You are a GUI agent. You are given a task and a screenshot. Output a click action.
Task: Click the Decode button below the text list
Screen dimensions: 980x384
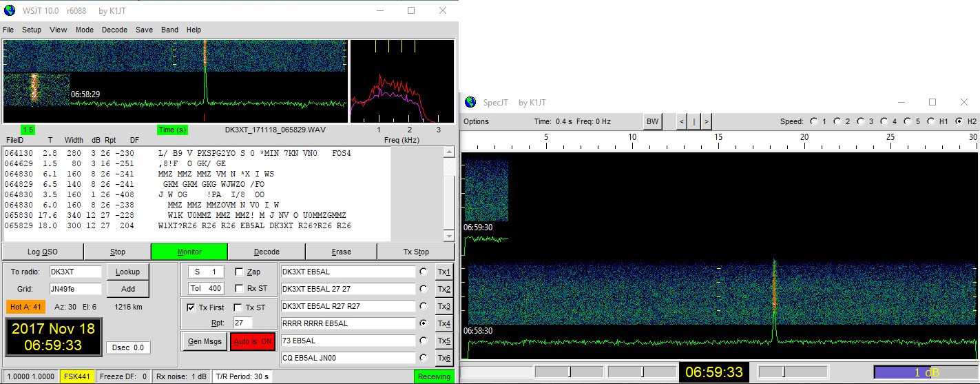pos(267,252)
